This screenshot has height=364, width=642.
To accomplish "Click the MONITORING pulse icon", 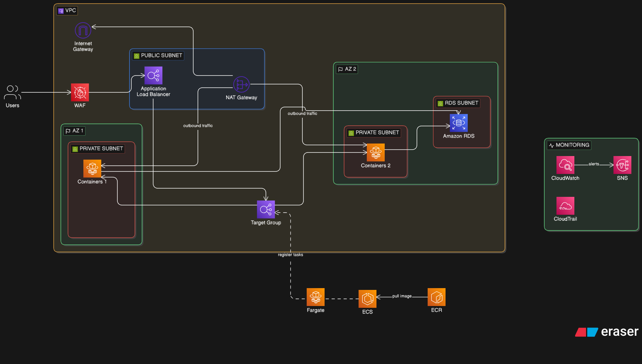I will point(551,145).
